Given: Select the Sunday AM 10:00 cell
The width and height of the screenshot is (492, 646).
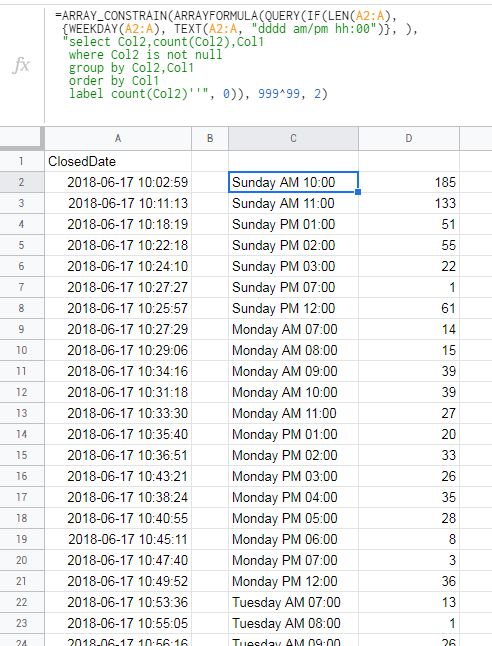Looking at the screenshot, I should (293, 182).
